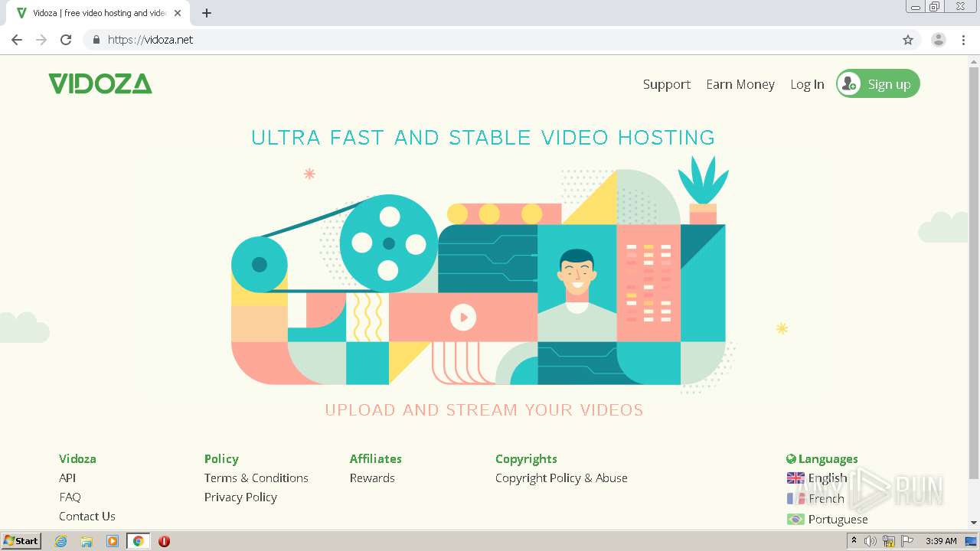Viewport: 980px width, 551px height.
Task: Click the page scrollbar down arrow
Action: pos(974,523)
